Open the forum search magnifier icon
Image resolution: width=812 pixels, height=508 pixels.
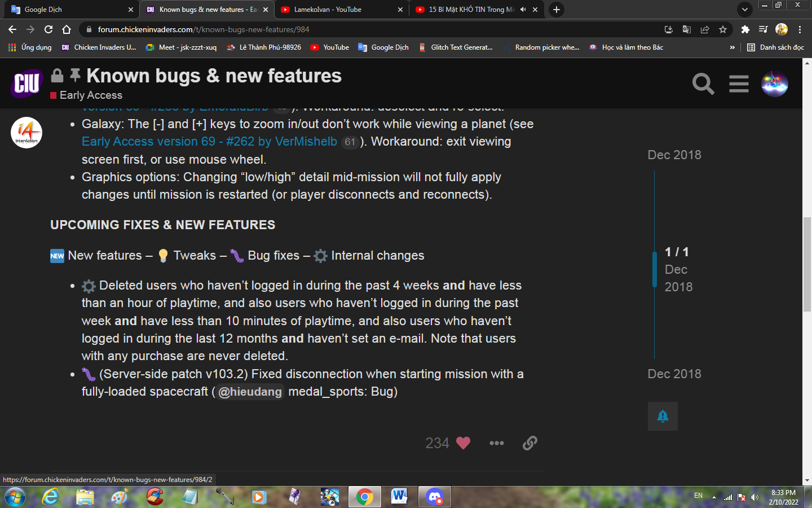703,84
